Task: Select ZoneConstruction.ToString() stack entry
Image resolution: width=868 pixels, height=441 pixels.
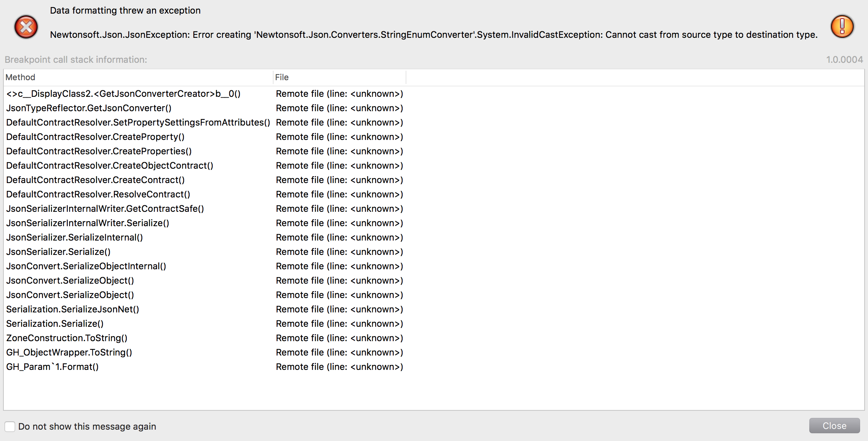Action: click(67, 338)
